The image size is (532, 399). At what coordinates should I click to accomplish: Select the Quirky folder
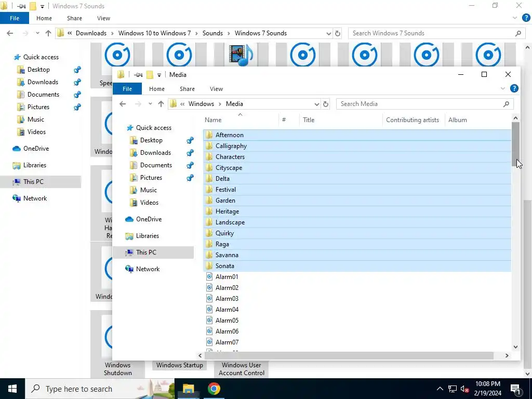[x=357, y=233]
